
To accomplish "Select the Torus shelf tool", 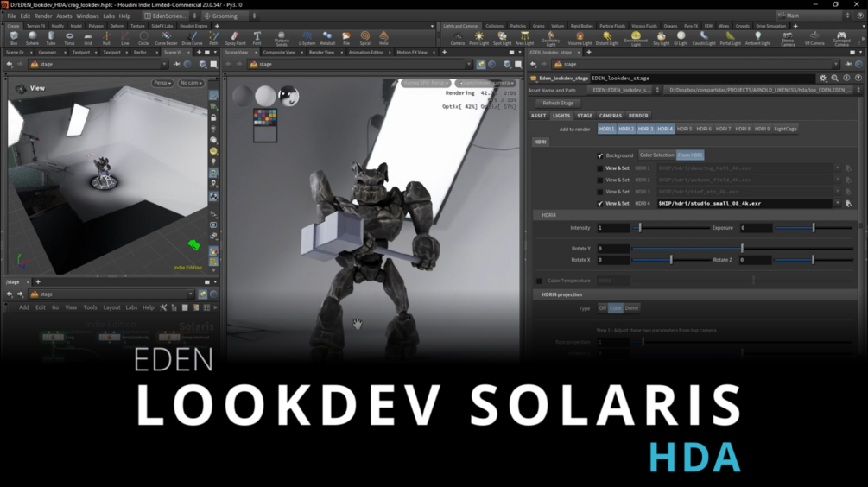I will pyautogui.click(x=69, y=38).
